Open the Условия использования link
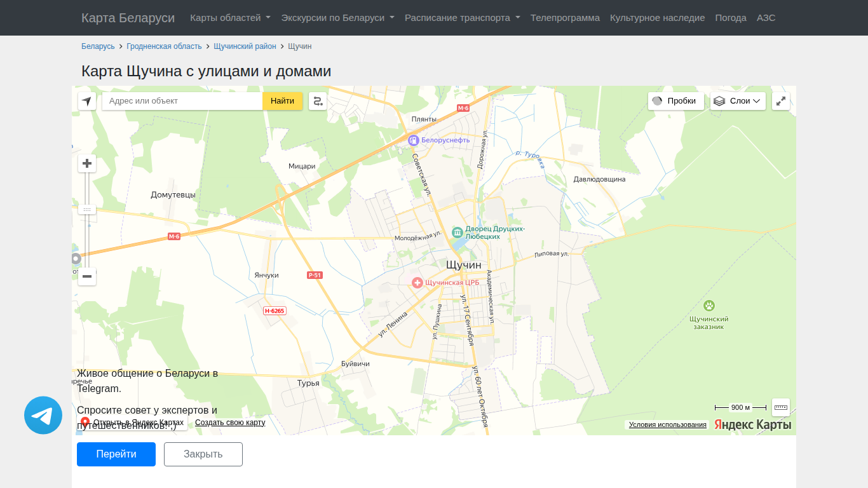 (668, 424)
